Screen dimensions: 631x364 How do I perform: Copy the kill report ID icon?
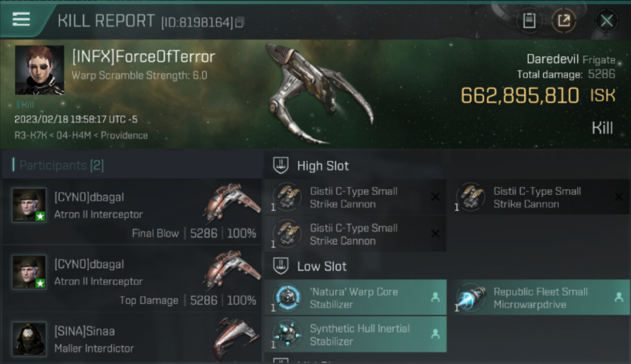[240, 22]
